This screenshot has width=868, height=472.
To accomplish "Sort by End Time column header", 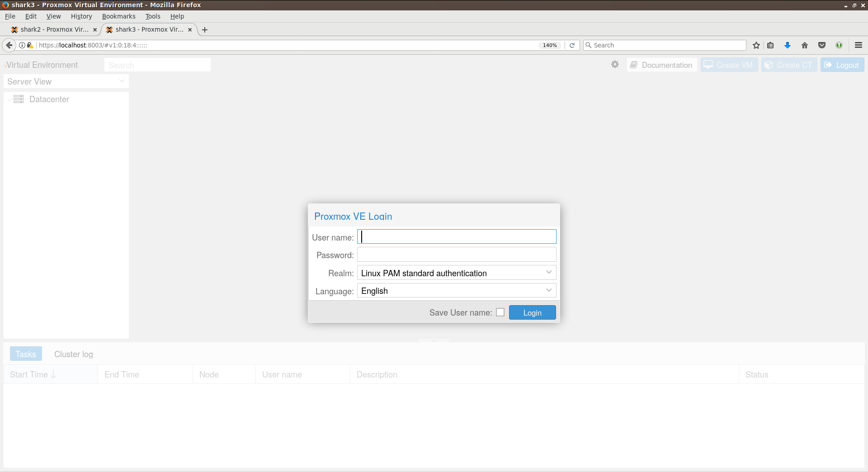I will pos(145,374).
